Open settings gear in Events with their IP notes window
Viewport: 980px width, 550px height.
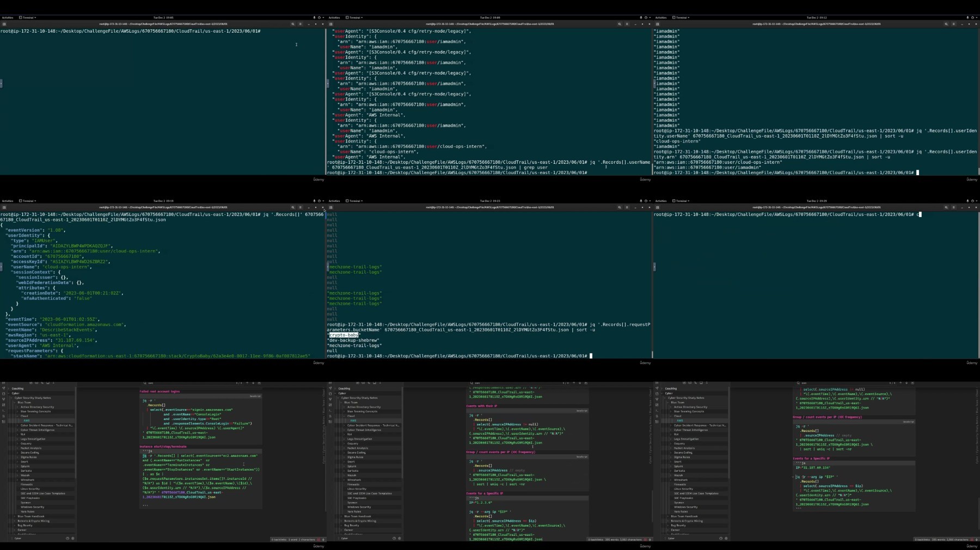400,539
